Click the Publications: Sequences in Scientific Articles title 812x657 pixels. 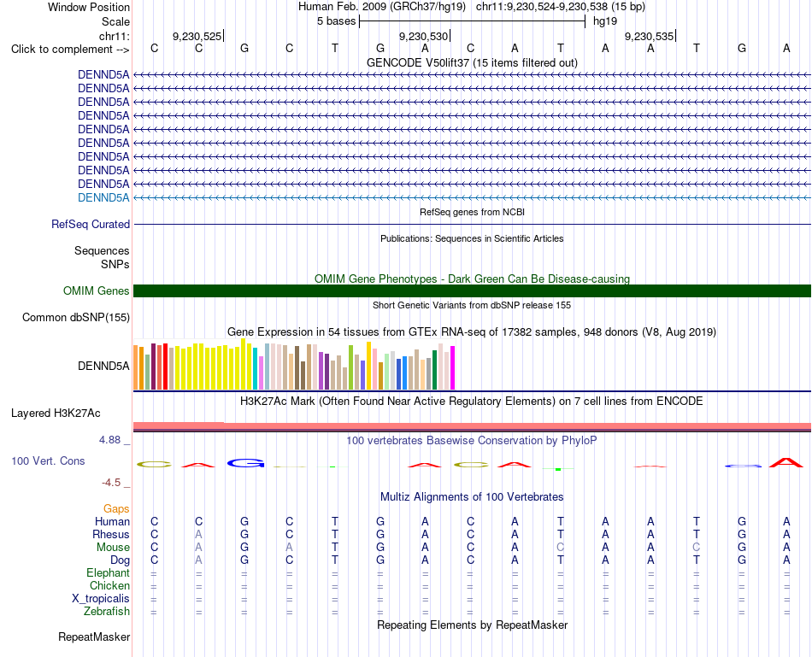pyautogui.click(x=472, y=238)
